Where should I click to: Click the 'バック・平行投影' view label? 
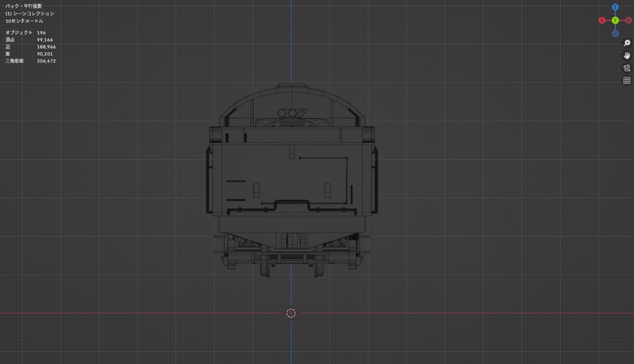coord(24,6)
